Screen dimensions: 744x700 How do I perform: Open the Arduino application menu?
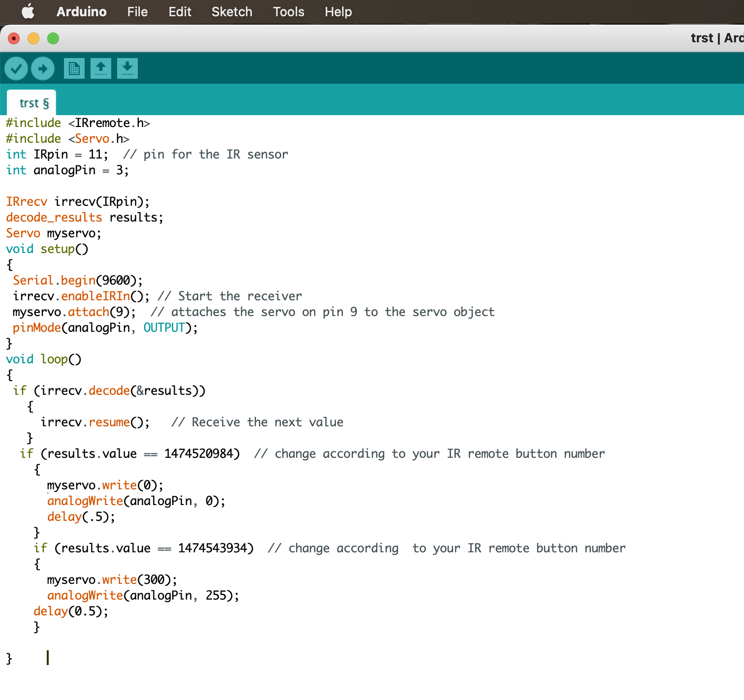(x=82, y=12)
